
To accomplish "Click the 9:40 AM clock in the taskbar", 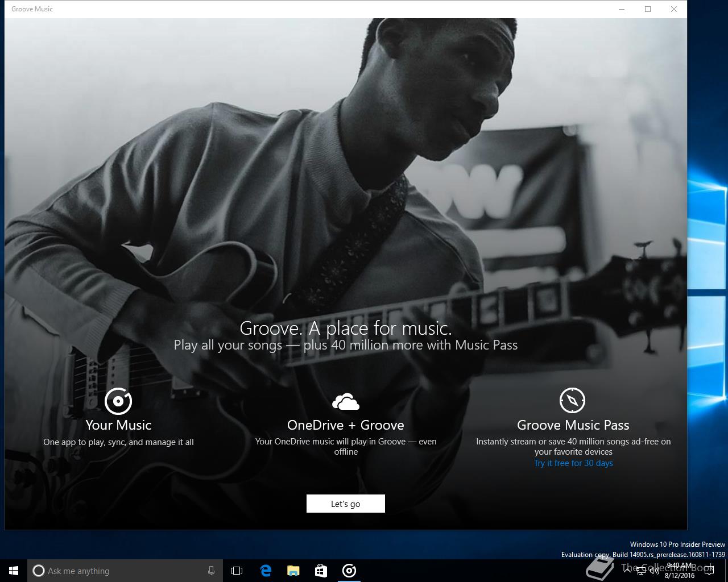I will click(x=680, y=571).
